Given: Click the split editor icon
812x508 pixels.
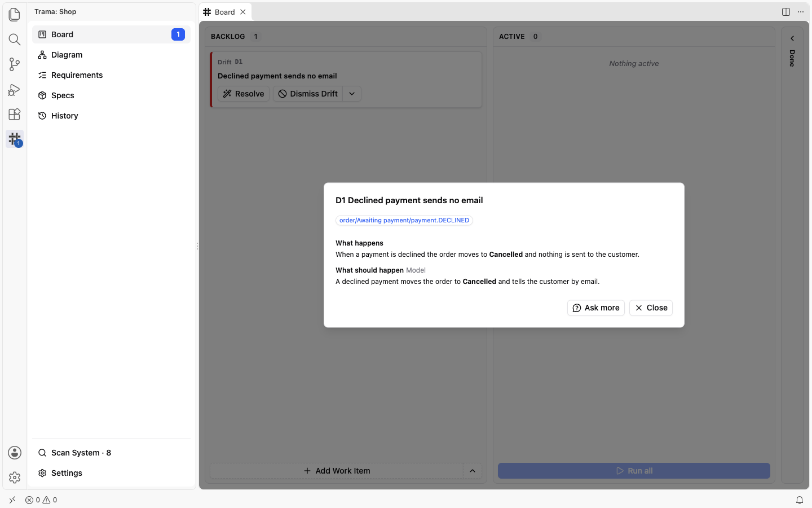Looking at the screenshot, I should point(786,12).
